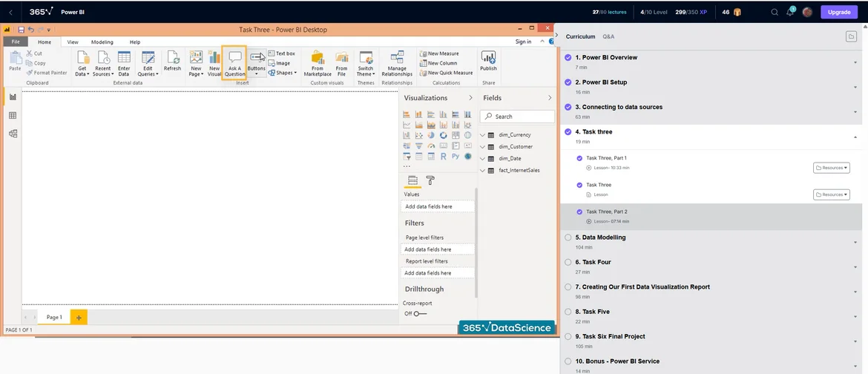The height and width of the screenshot is (374, 868).
Task: Expand the fact_InternetSales table
Action: coord(483,171)
